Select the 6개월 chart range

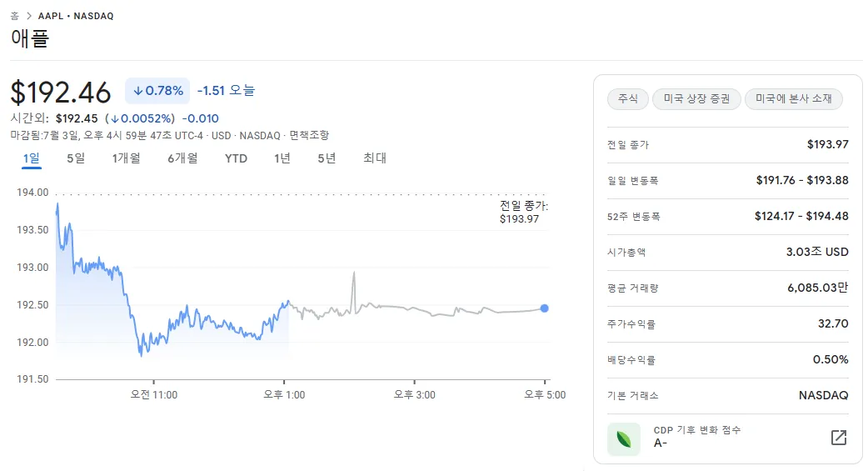(x=182, y=158)
